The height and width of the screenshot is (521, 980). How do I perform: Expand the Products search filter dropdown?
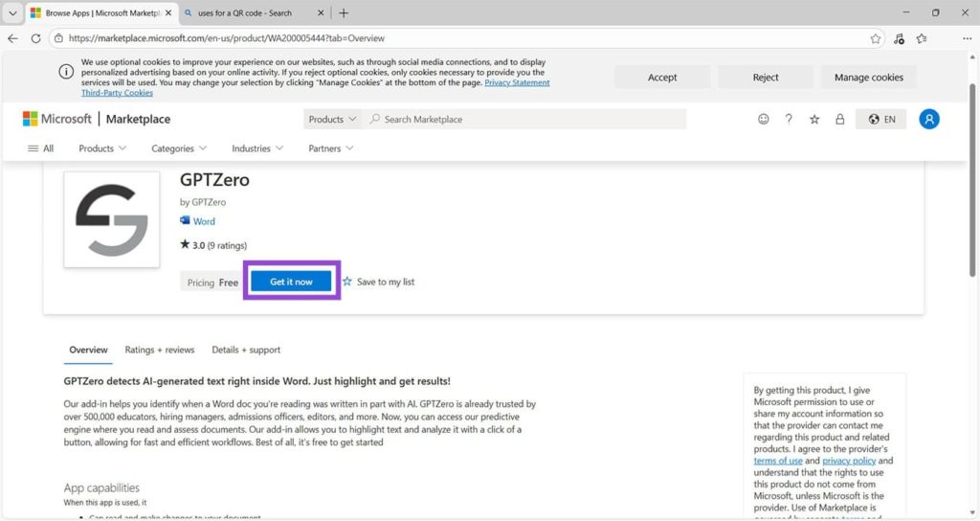[332, 119]
